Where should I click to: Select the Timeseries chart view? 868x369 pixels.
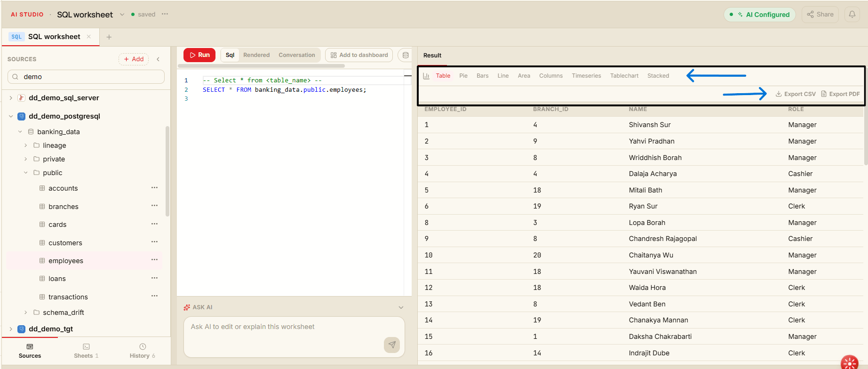click(586, 76)
